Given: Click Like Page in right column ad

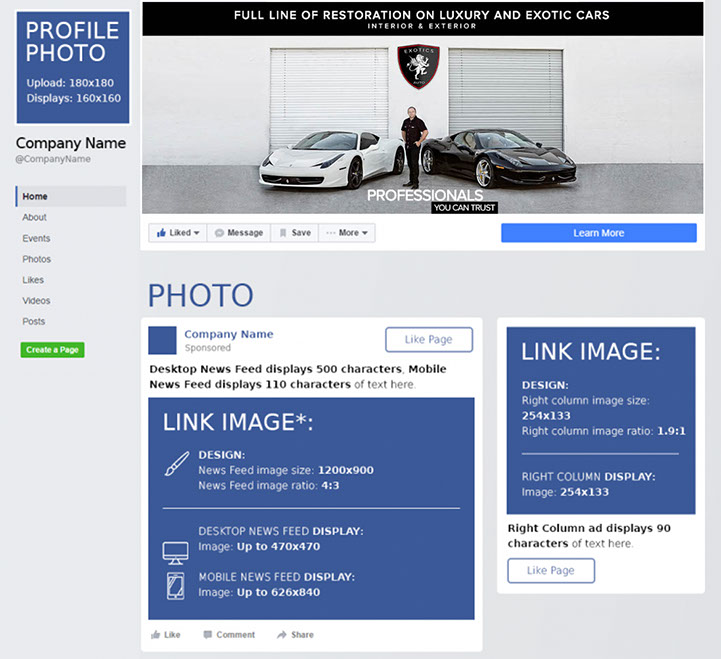Looking at the screenshot, I should [x=550, y=571].
